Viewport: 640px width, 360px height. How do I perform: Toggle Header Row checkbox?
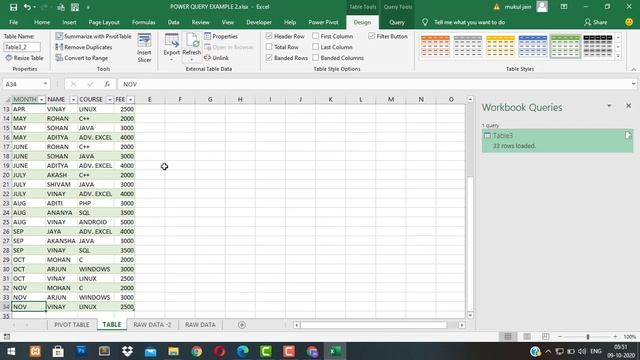(269, 36)
